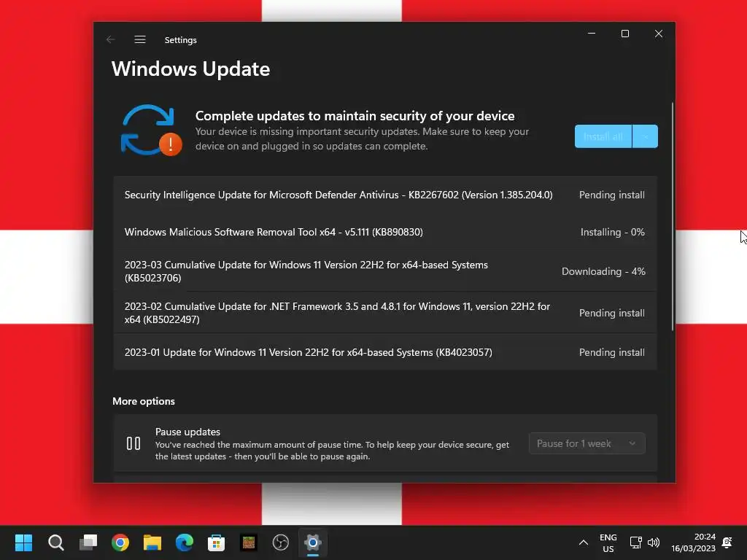This screenshot has height=560, width=747.
Task: Open the ENG US language switcher
Action: pyautogui.click(x=608, y=542)
